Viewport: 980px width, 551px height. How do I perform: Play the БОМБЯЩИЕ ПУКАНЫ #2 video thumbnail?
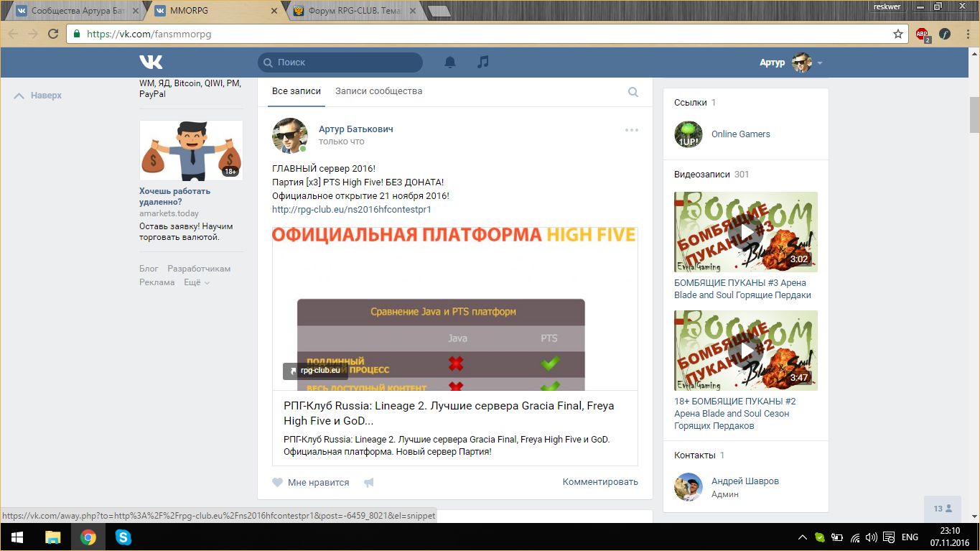(745, 351)
